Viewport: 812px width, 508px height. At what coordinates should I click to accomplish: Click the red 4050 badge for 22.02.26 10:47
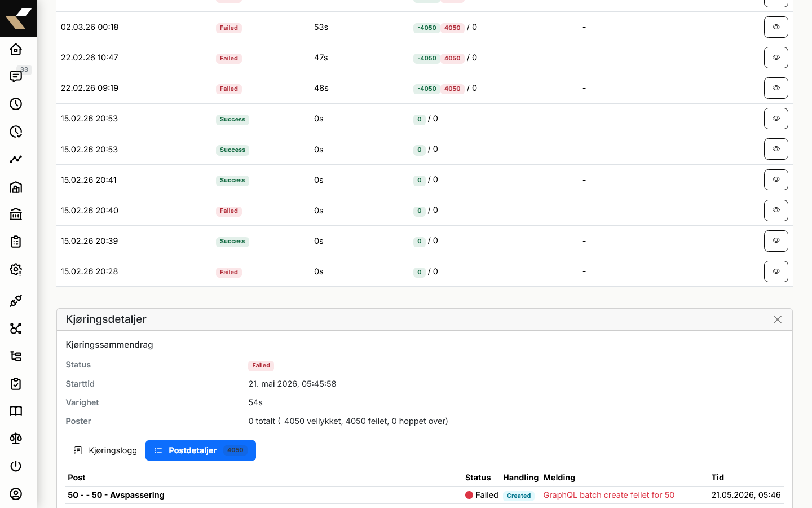point(452,58)
